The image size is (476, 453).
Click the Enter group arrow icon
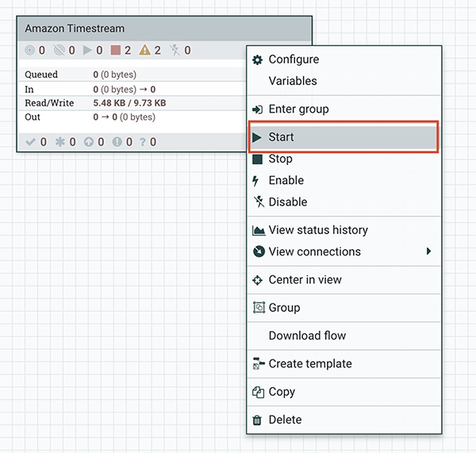pyautogui.click(x=257, y=109)
